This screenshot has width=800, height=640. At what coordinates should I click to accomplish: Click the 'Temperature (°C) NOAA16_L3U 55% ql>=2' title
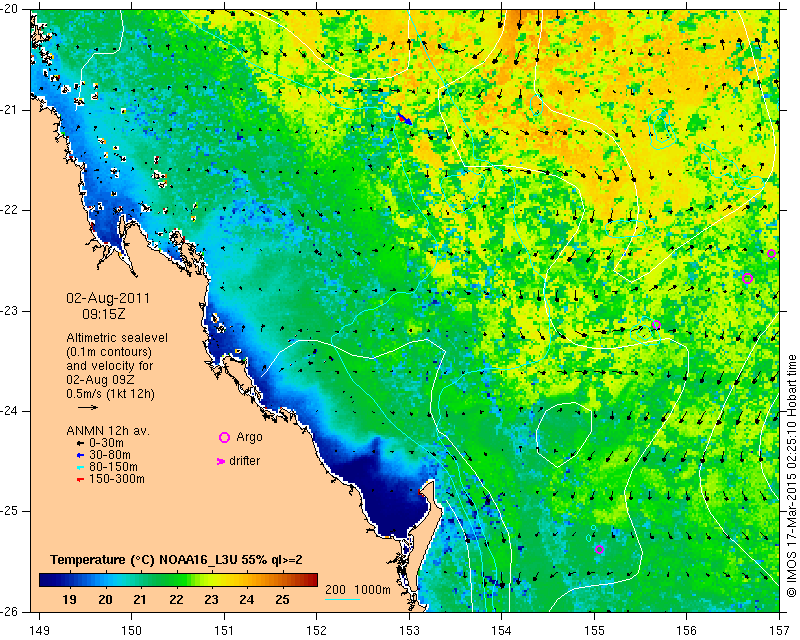coord(176,560)
